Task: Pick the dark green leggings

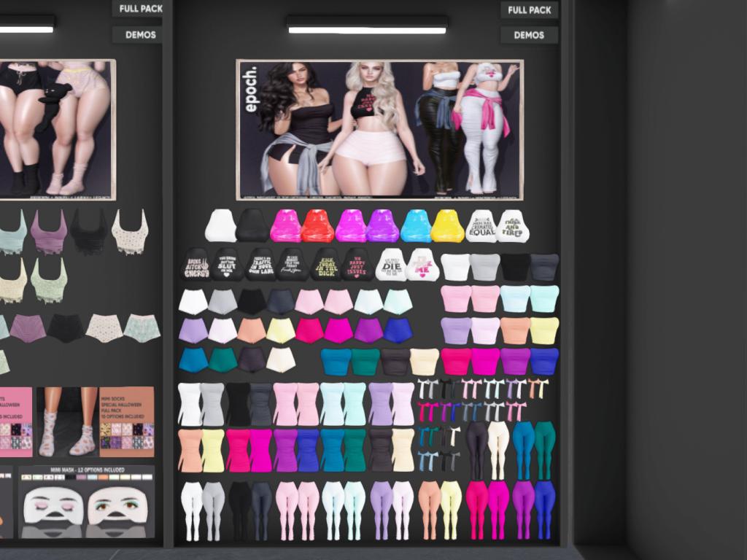Action: 544,450
